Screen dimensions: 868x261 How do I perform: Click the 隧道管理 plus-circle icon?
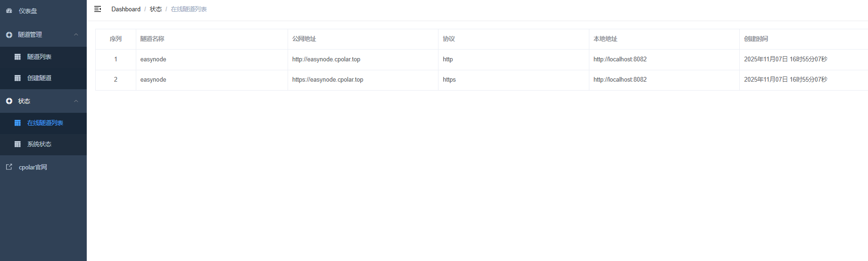[x=9, y=35]
